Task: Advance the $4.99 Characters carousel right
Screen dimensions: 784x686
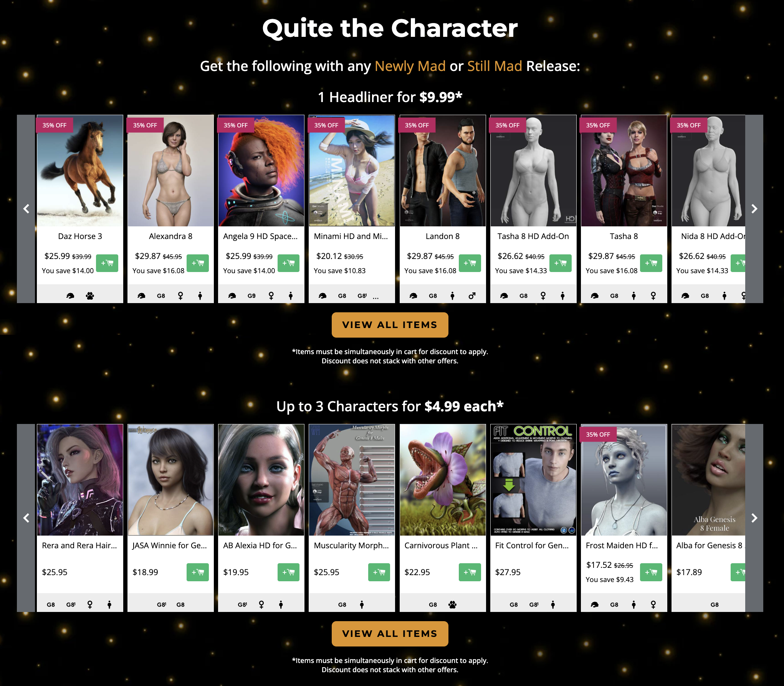Action: point(754,518)
